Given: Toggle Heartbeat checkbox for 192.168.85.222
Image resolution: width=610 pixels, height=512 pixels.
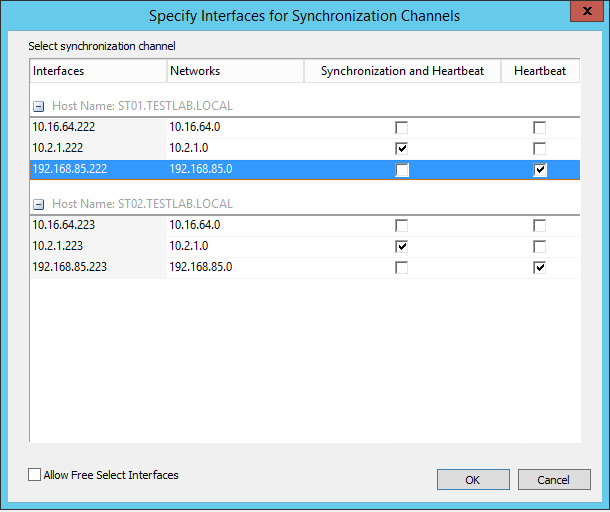Looking at the screenshot, I should (x=540, y=170).
